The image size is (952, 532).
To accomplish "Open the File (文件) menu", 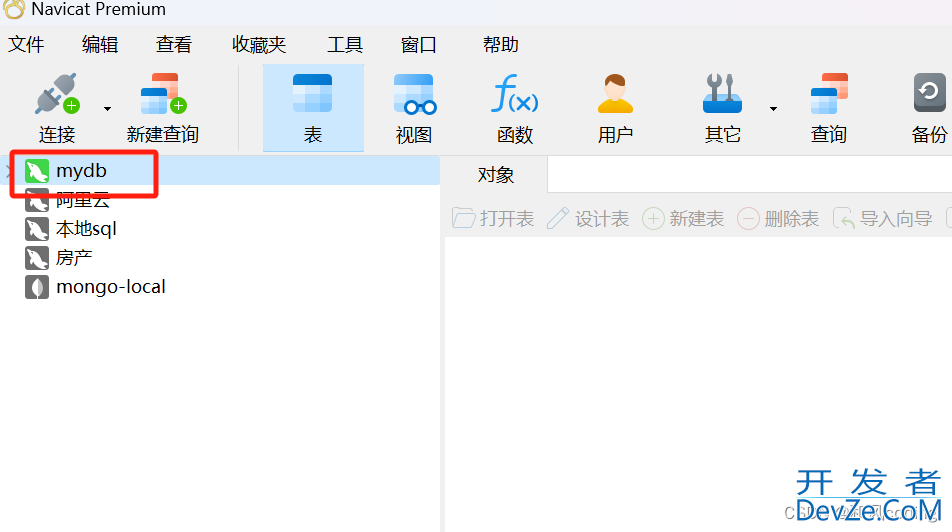I will (26, 44).
